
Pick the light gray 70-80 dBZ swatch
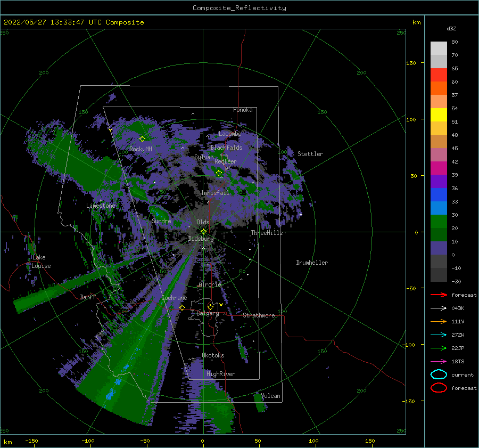point(439,48)
